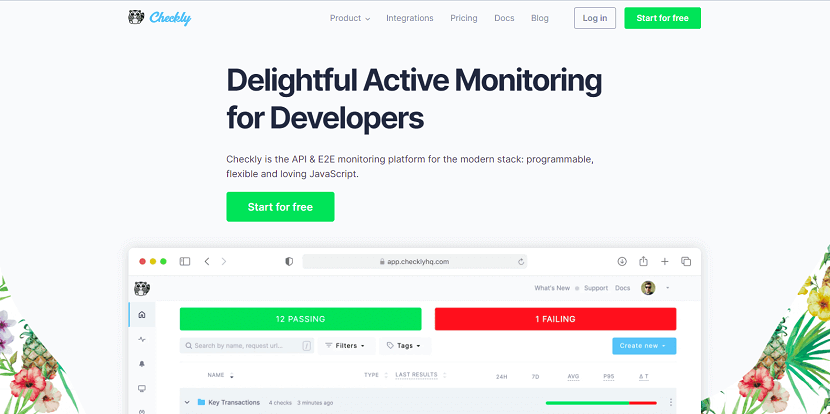
Task: Click the lock icon in address bar
Action: click(382, 262)
